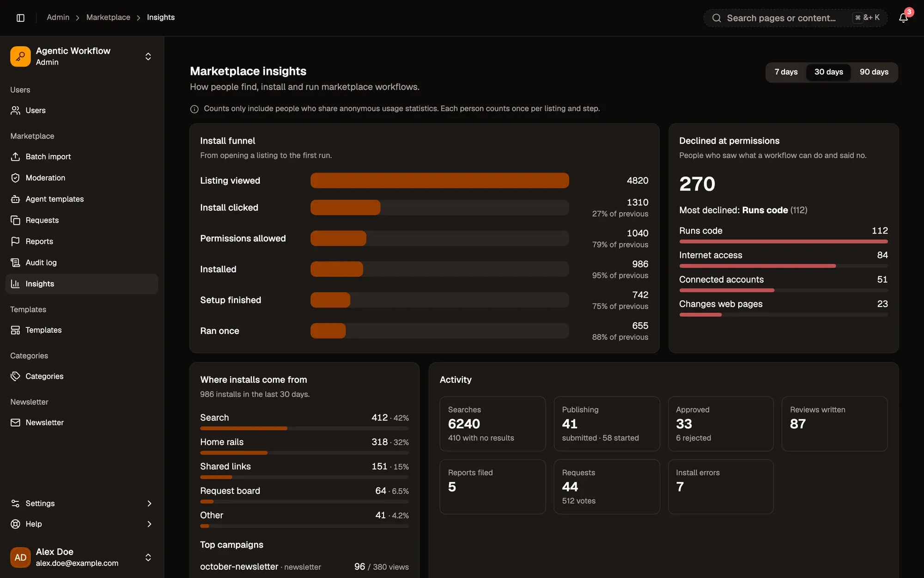The height and width of the screenshot is (578, 924).
Task: Click the Requests copy icon
Action: pyautogui.click(x=15, y=220)
